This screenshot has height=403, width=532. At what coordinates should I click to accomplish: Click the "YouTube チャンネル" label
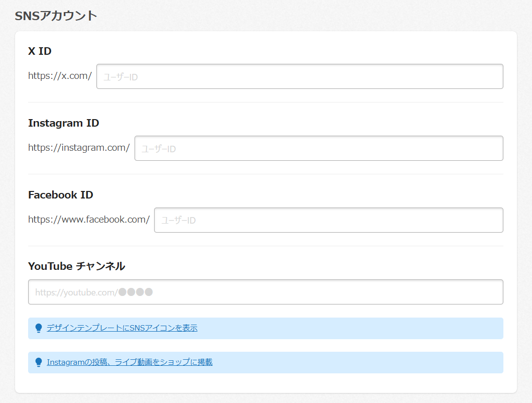[76, 266]
